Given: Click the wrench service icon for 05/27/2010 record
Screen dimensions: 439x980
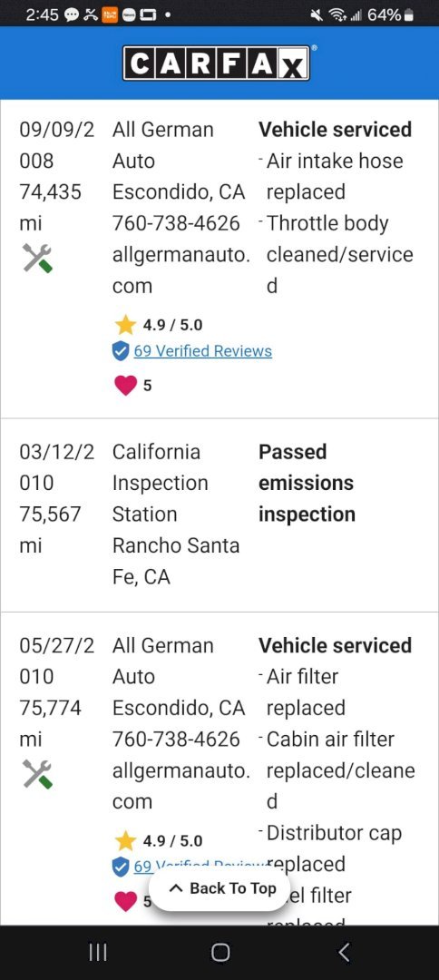Looking at the screenshot, I should click(37, 774).
